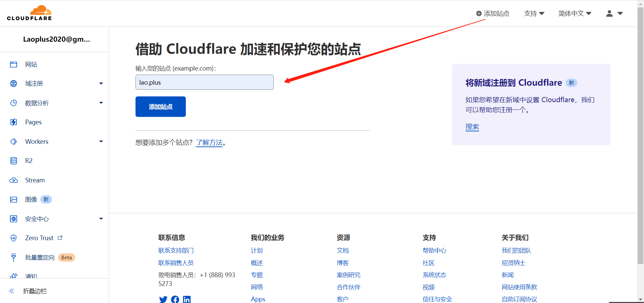Click the R2 database icon

tap(13, 161)
